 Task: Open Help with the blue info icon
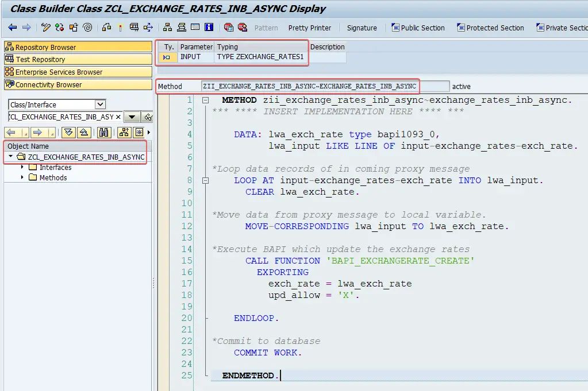pyautogui.click(x=209, y=28)
